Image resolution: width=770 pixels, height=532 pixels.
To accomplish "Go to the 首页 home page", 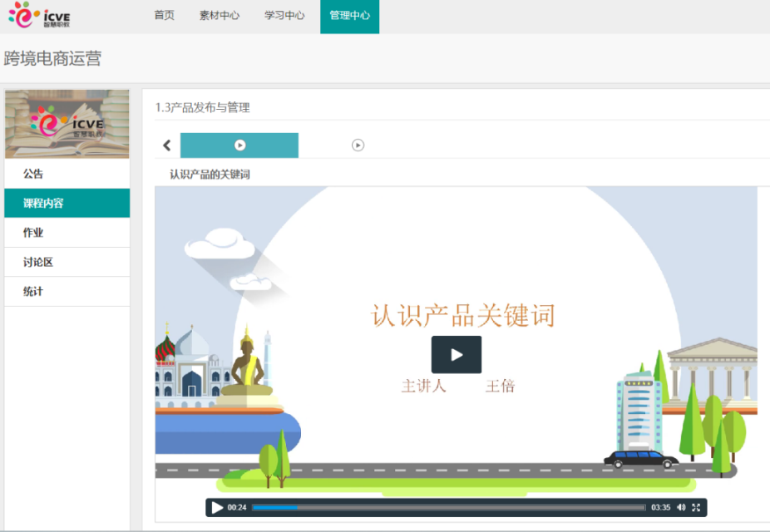I will (164, 16).
